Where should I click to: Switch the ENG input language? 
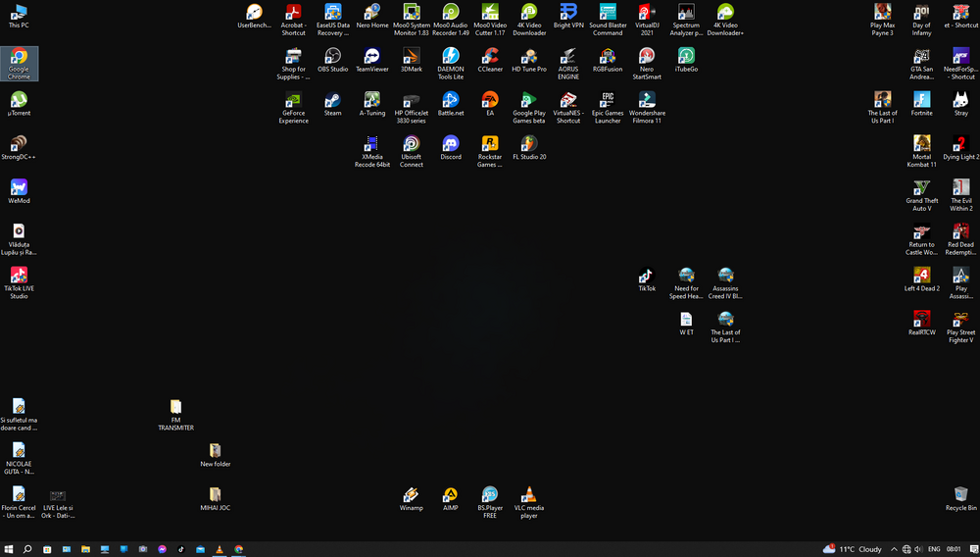(x=934, y=549)
